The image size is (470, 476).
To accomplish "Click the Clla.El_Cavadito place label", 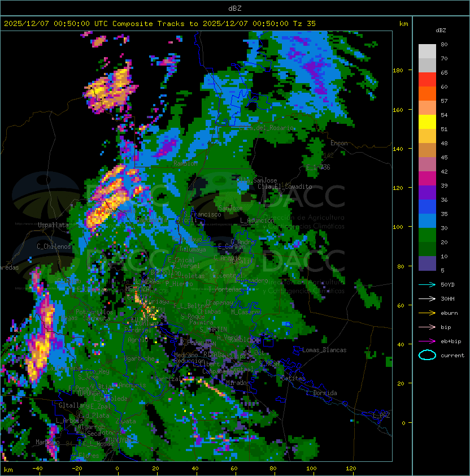I will [x=285, y=187].
